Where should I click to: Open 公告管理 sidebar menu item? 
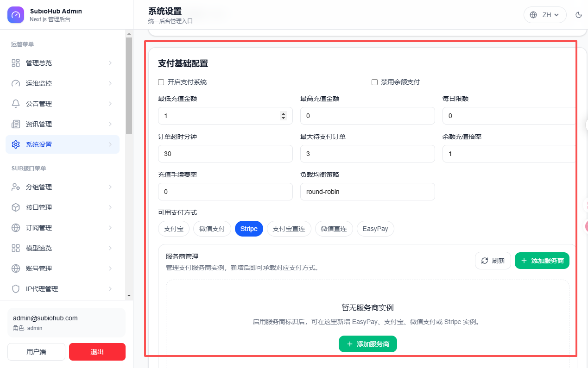63,104
